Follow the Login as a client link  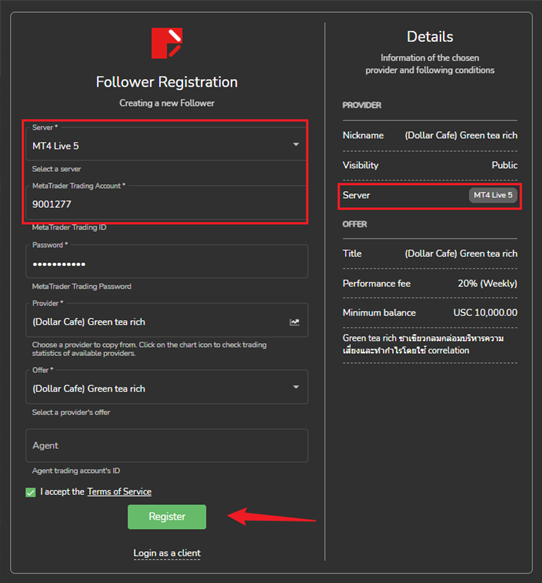click(x=167, y=553)
